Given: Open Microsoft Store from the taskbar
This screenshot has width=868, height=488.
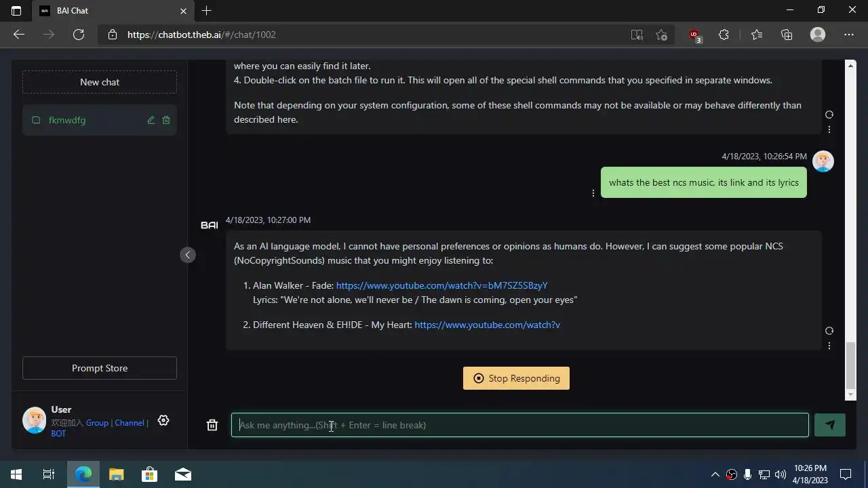Looking at the screenshot, I should (x=149, y=474).
